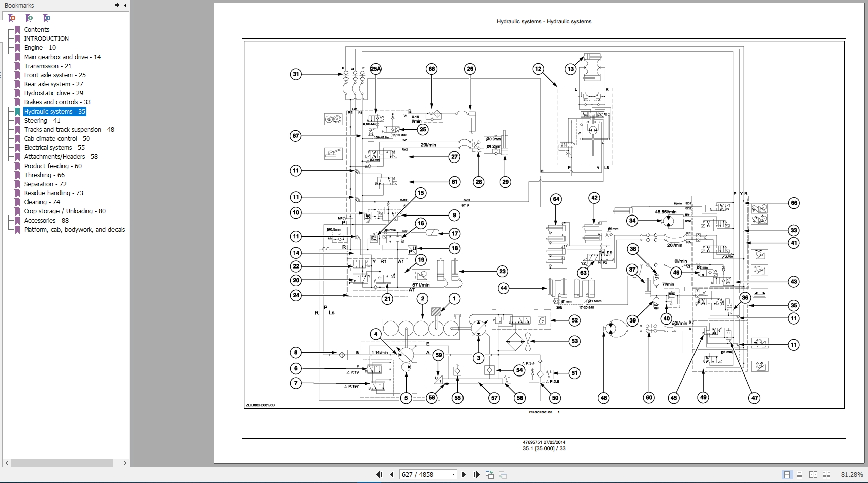Jump to the Transmission - 21 bookmark
This screenshot has width=868, height=483.
tap(48, 66)
